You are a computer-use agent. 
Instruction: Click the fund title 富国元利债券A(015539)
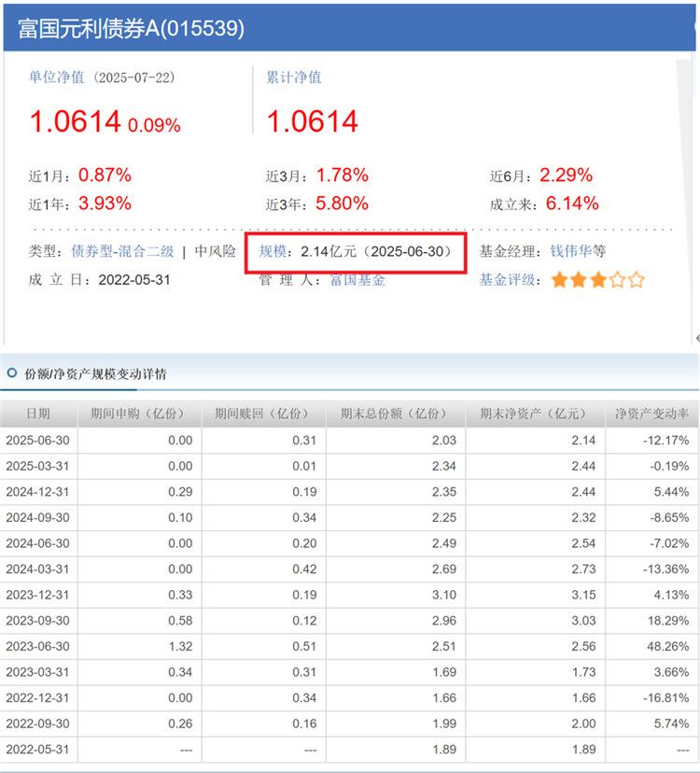coord(131,29)
